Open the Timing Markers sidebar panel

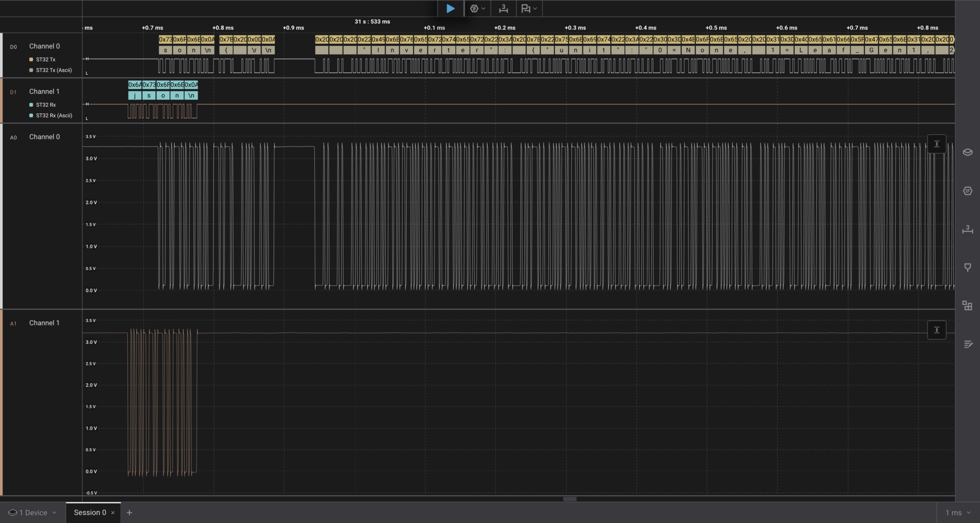tap(968, 267)
